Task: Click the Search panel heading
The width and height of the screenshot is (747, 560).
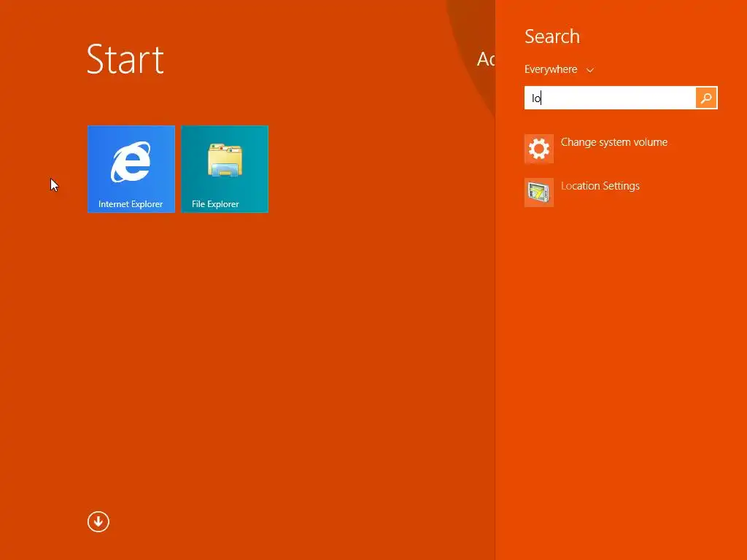Action: coord(552,36)
